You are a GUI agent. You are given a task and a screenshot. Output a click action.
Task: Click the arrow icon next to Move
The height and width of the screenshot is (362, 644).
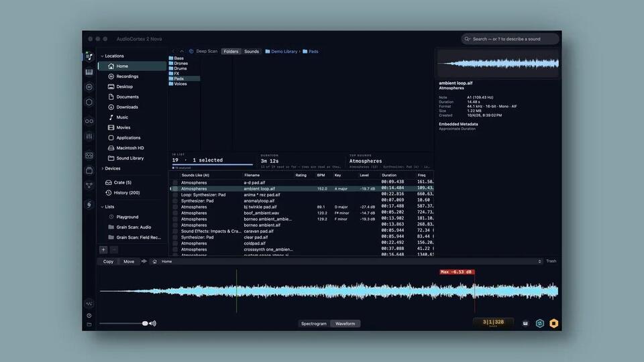[144, 261]
